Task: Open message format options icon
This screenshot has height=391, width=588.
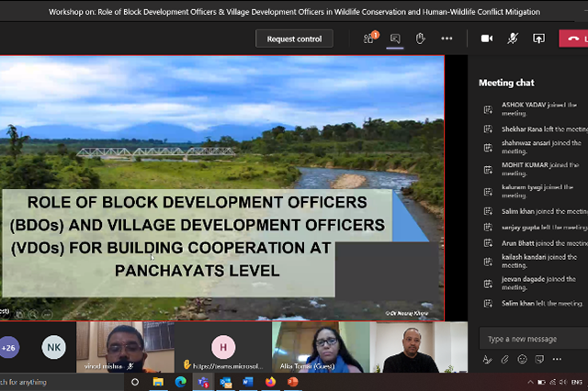Action: coord(488,359)
